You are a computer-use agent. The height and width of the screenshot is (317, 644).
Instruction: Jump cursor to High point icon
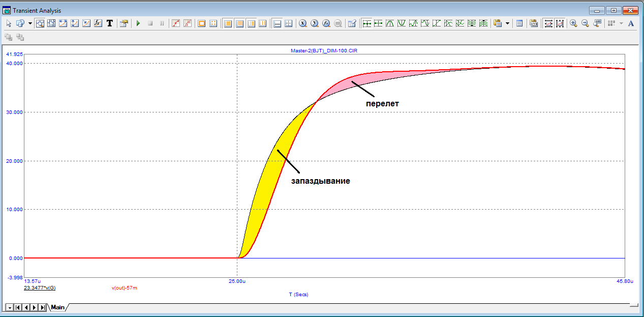(x=413, y=23)
